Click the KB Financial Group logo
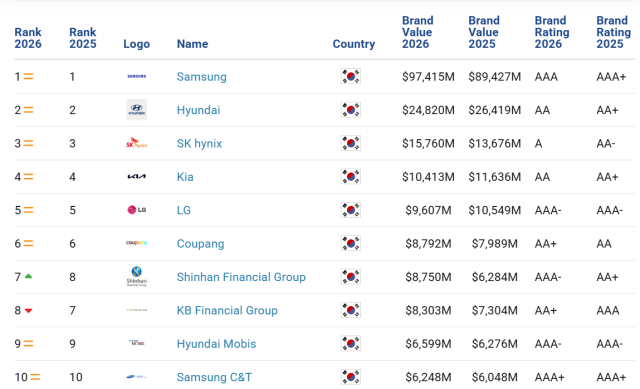The image size is (640, 389). click(x=137, y=310)
